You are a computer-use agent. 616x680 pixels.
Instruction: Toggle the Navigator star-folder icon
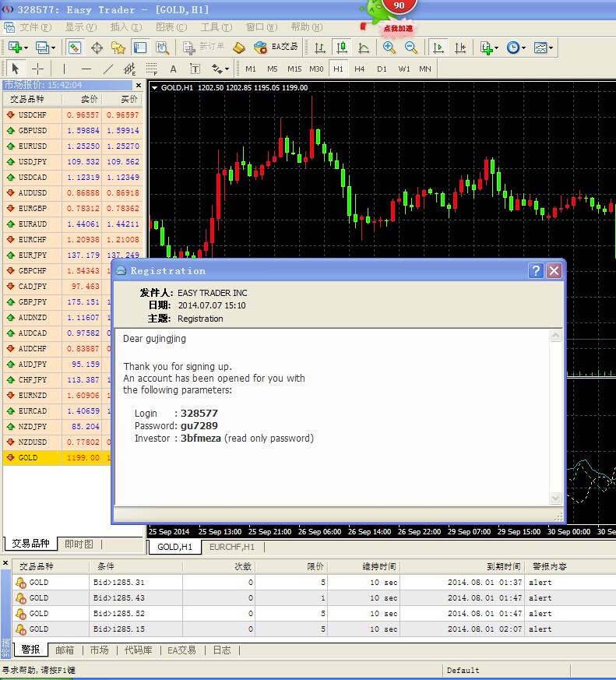118,48
